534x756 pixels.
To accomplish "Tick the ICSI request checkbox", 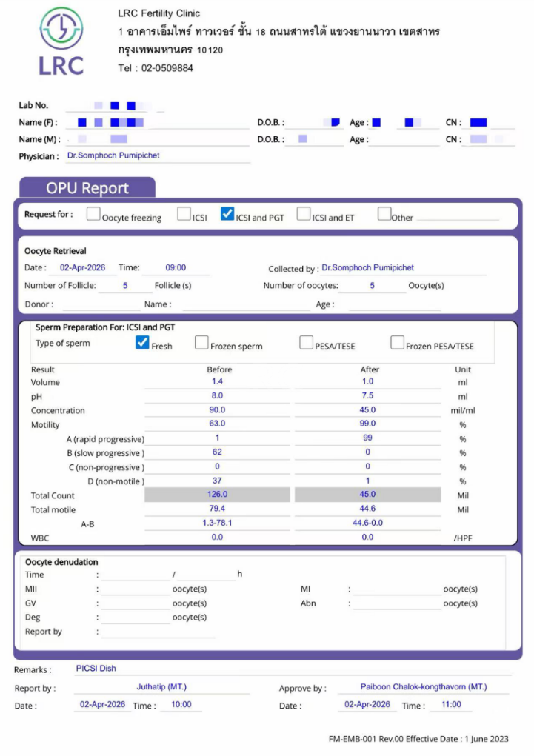I will coord(184,213).
